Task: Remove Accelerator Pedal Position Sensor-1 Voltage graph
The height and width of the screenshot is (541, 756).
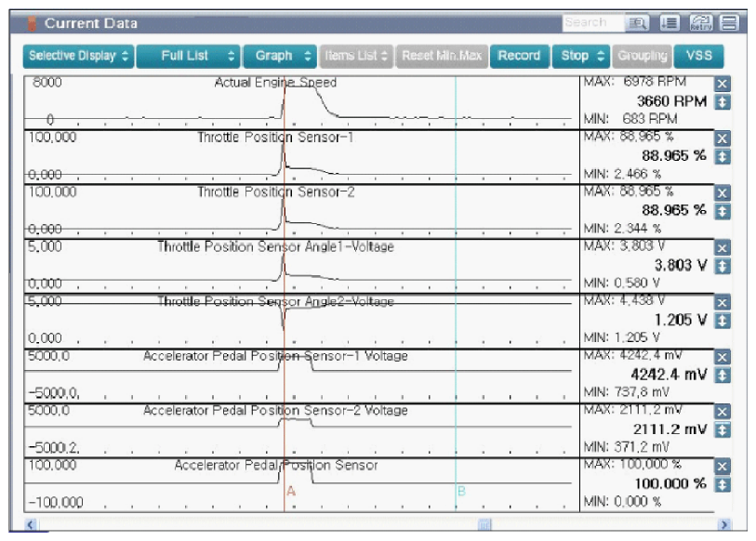Action: (723, 357)
